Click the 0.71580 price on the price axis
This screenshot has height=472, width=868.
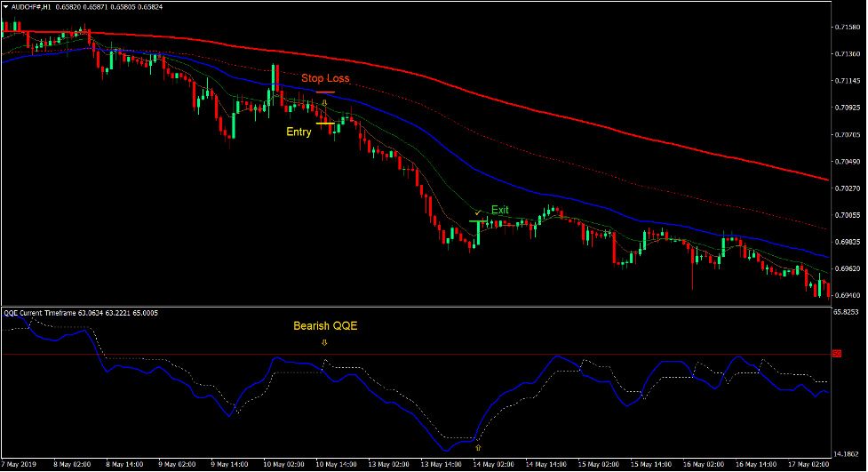click(x=847, y=28)
